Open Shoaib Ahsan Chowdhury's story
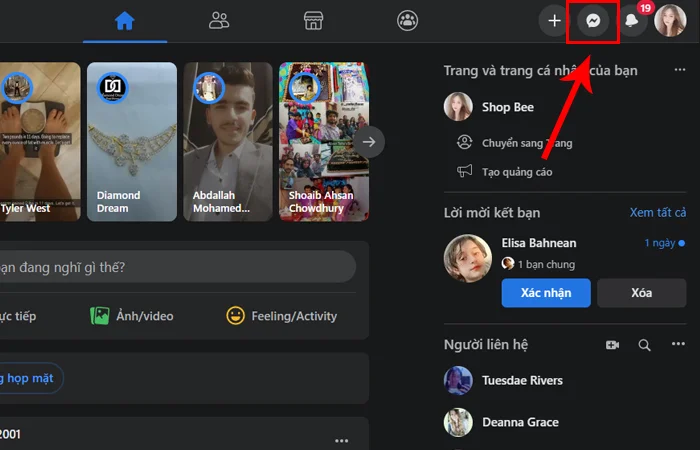 [x=324, y=142]
